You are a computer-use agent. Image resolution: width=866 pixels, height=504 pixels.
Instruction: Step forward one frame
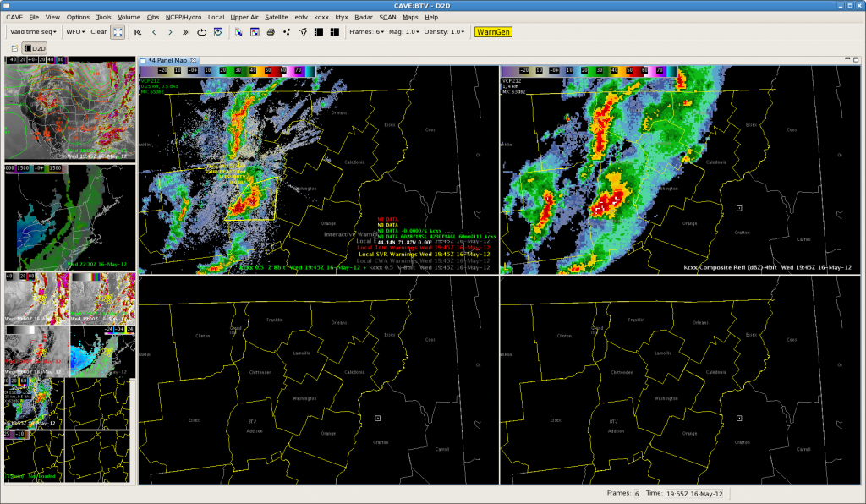[170, 32]
